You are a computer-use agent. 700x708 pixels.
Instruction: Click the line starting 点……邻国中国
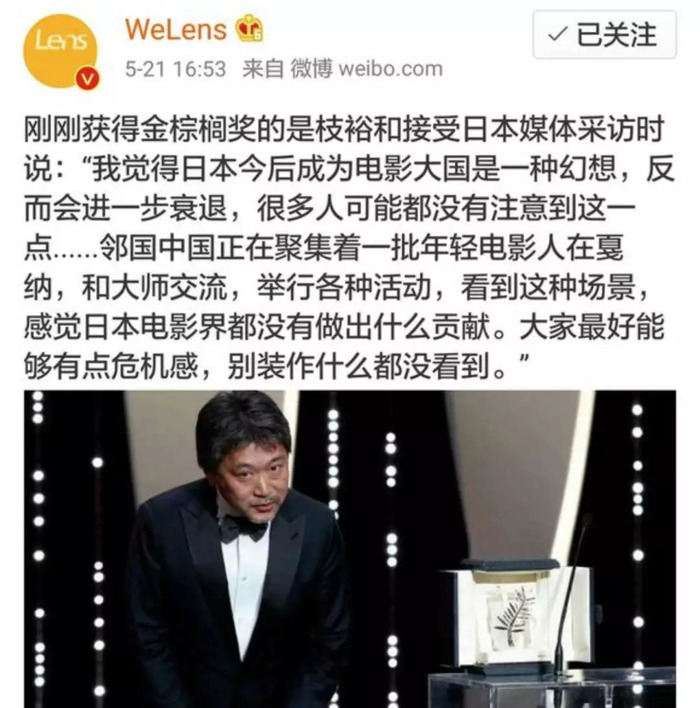tap(323, 248)
